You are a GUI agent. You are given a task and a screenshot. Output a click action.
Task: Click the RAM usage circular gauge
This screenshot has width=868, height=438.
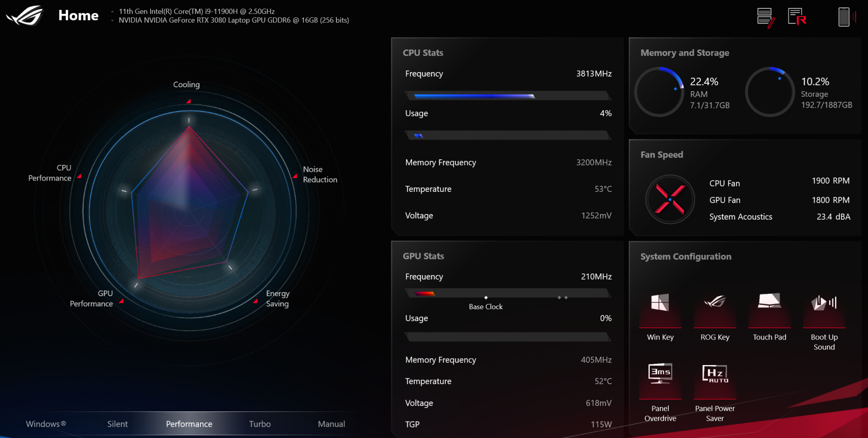(659, 92)
